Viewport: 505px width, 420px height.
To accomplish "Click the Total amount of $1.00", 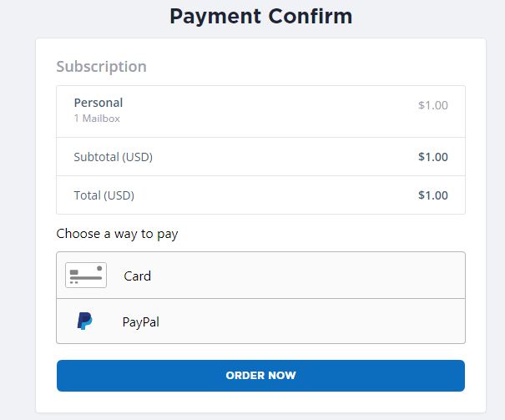I will click(432, 195).
